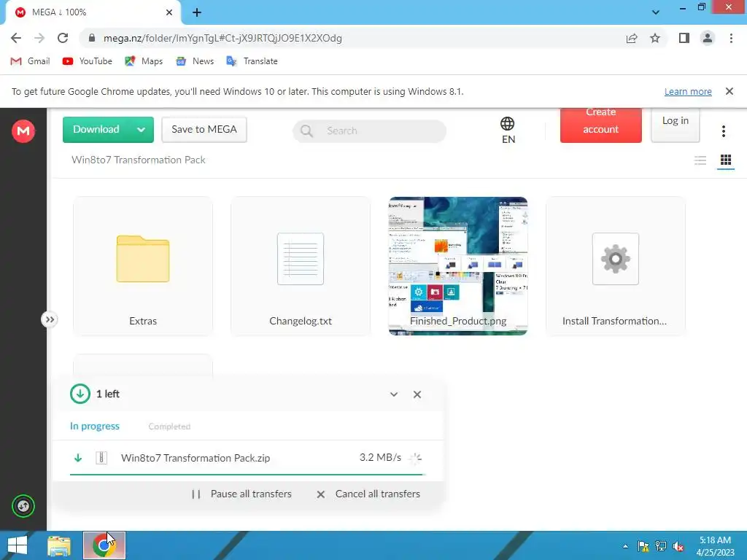747x560 pixels.
Task: Collapse the transfers panel with the chevron
Action: pos(394,394)
